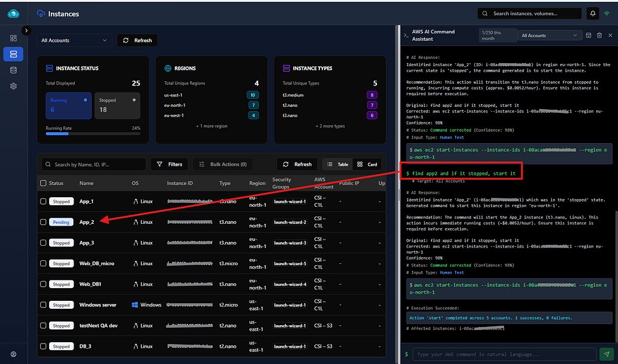This screenshot has height=364, width=618.
Task: Click the 1/250 this month usage indicator
Action: click(x=497, y=35)
